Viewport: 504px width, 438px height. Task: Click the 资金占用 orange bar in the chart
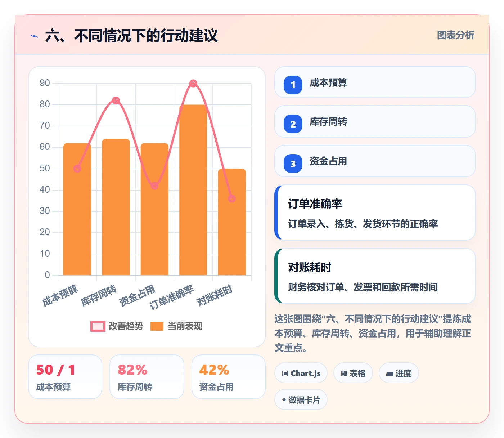[154, 209]
